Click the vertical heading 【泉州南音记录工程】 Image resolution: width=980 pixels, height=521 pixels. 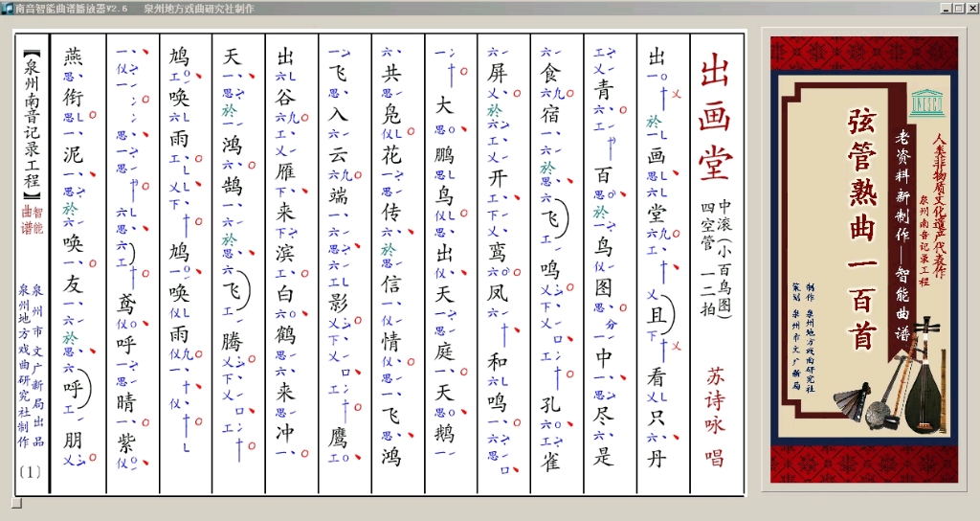(x=32, y=125)
